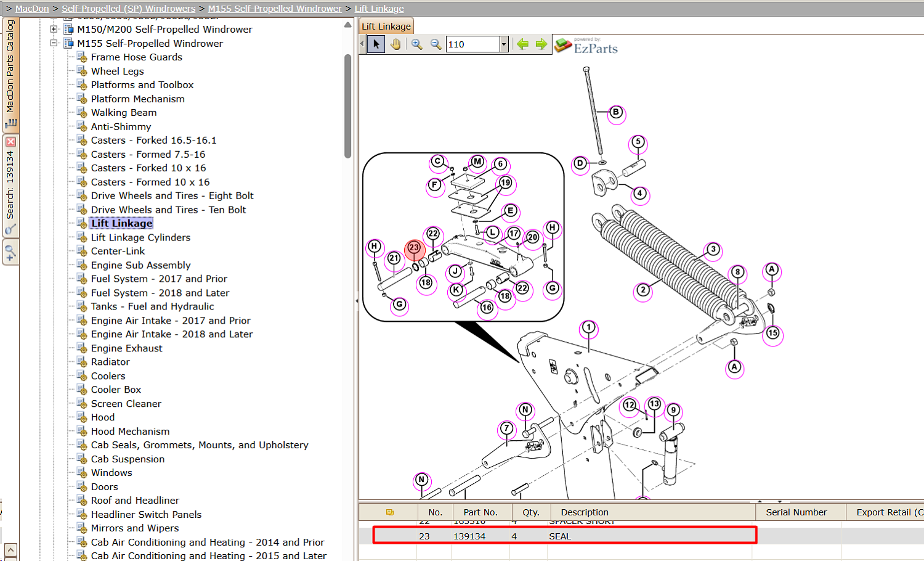Screen dimensions: 924x561
Task: Click the EzParts logo
Action: coord(586,46)
